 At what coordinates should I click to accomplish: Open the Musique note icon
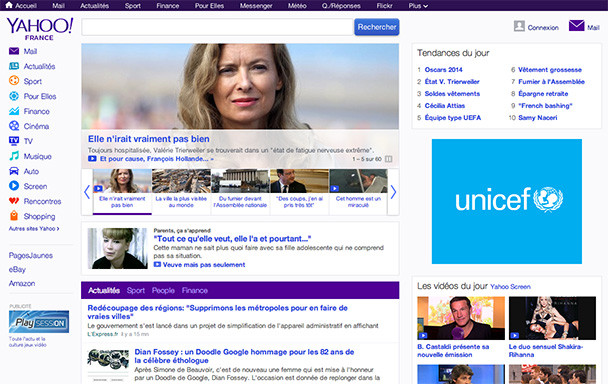click(14, 156)
